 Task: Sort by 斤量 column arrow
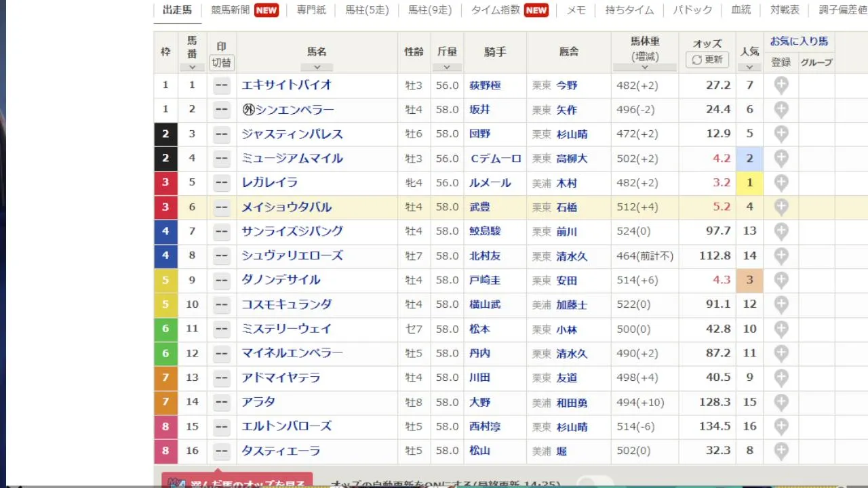(x=447, y=67)
